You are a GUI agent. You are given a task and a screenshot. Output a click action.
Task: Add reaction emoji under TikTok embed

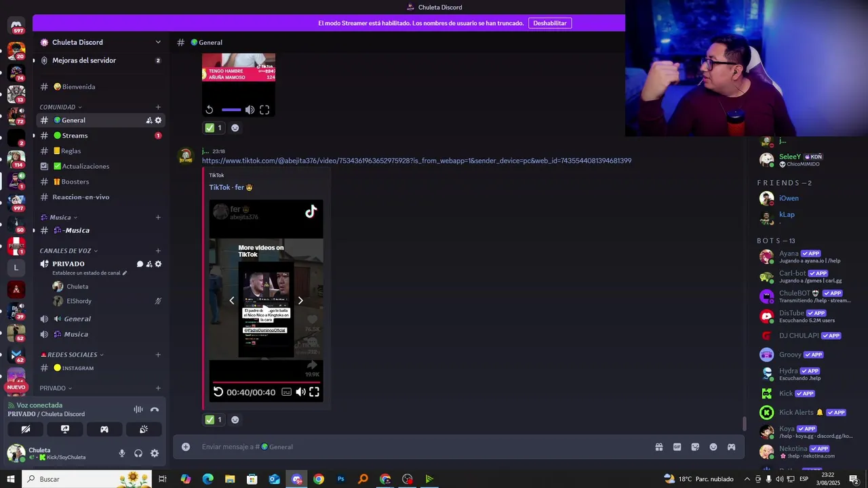[235, 420]
